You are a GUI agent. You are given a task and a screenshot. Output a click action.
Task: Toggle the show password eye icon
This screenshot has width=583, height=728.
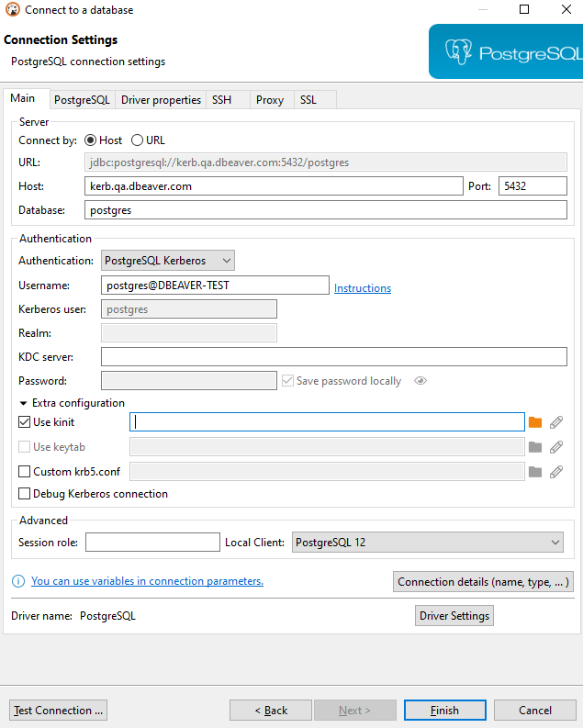pyautogui.click(x=420, y=381)
